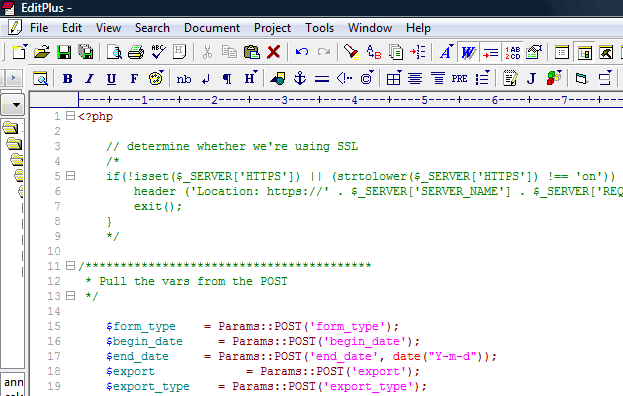Open the View menu
Image resolution: width=623 pixels, height=396 pixels.
(108, 28)
